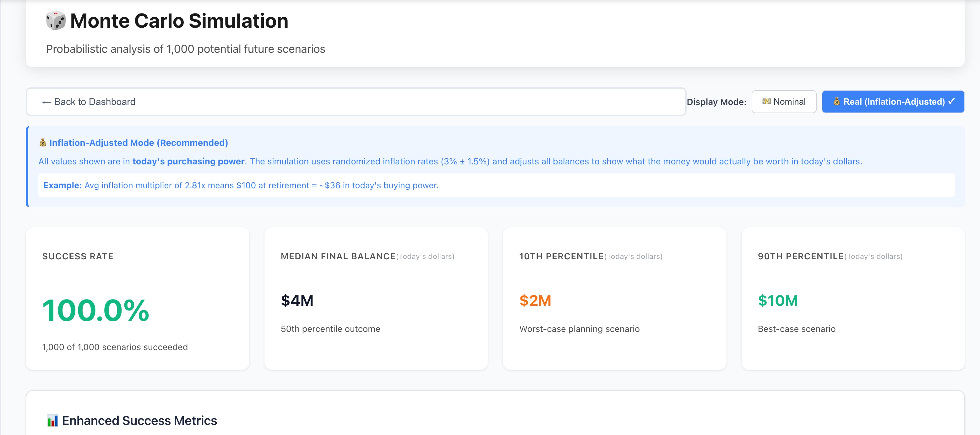980x435 pixels.
Task: Click the Monte Carlo Simulation title
Action: tap(179, 20)
